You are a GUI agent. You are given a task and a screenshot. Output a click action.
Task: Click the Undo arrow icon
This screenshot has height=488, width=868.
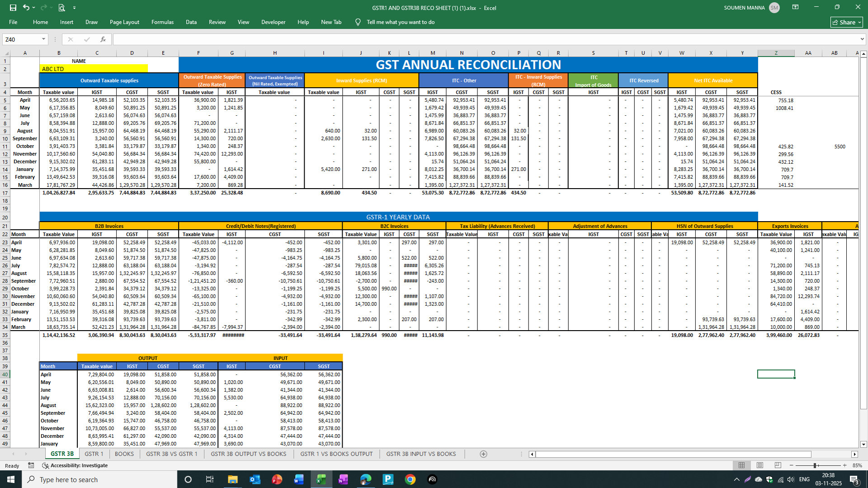point(26,8)
